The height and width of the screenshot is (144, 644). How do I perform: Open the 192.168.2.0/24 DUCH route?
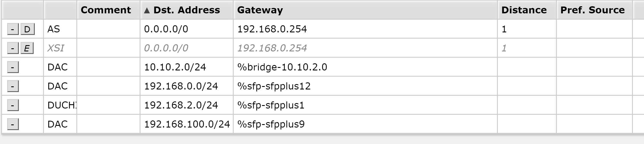click(181, 105)
